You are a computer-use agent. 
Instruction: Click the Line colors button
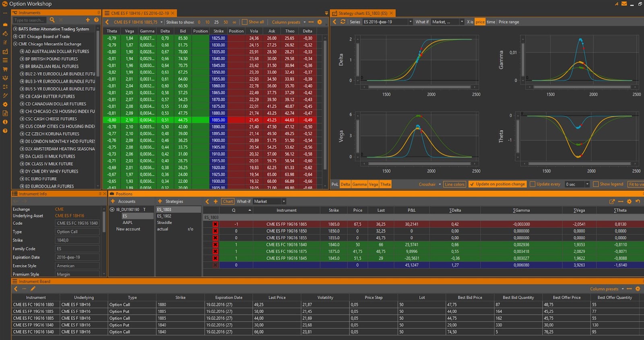click(x=454, y=185)
